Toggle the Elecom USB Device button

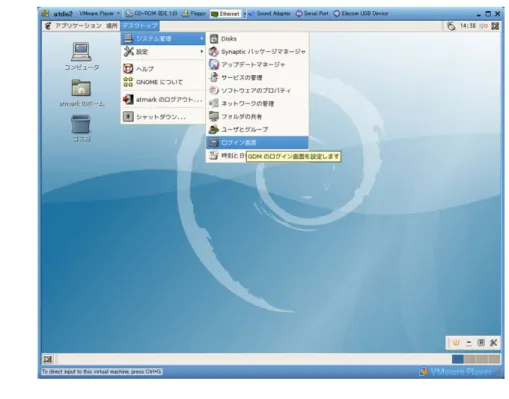pos(361,14)
